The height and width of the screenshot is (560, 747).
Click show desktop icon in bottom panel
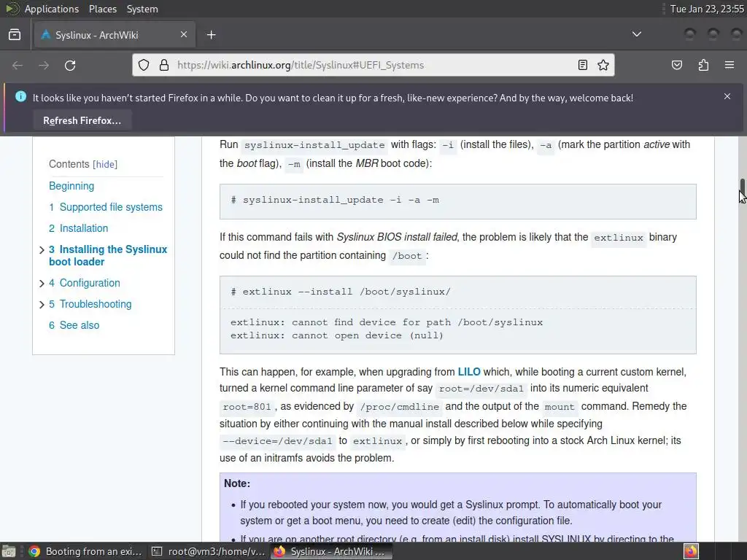(x=9, y=551)
